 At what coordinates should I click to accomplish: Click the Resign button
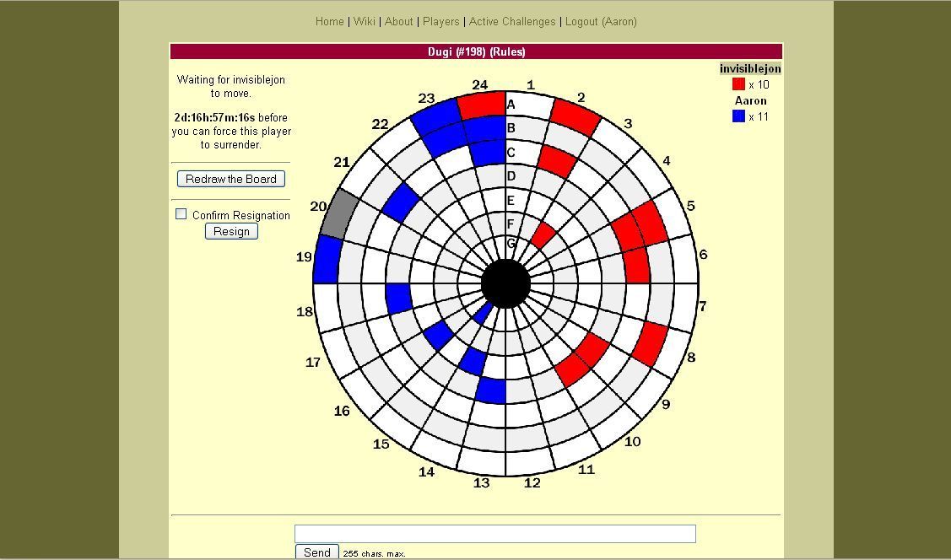tap(231, 232)
